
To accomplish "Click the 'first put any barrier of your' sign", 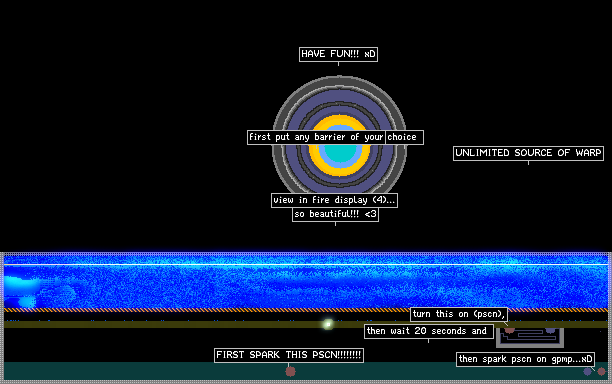I will point(316,137).
